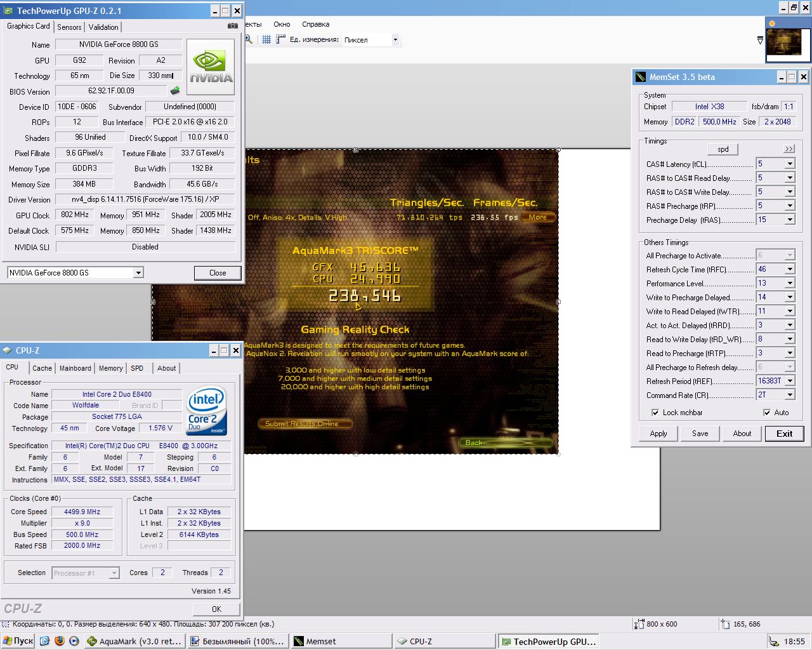Click the BIOS Version field in GPU-Z
Screen dimensions: 812x650
[112, 91]
